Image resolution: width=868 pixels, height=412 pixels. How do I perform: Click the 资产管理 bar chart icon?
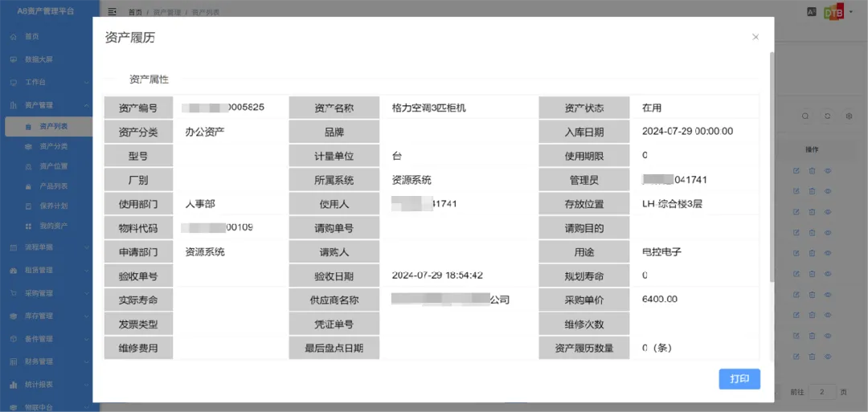click(x=14, y=105)
